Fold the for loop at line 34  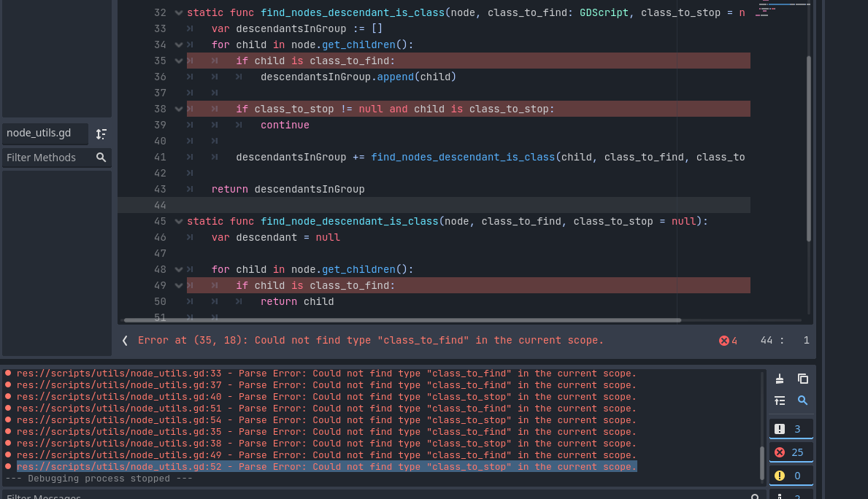click(x=178, y=45)
